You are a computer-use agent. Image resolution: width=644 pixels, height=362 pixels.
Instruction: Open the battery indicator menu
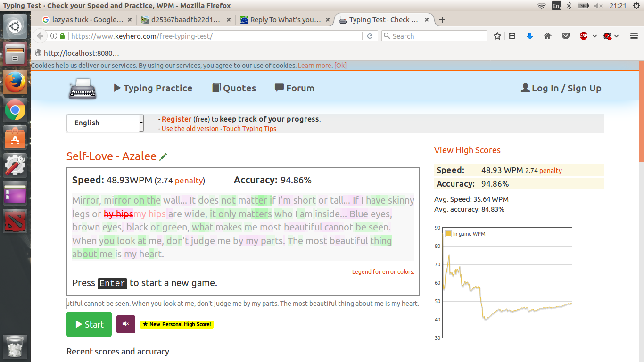pyautogui.click(x=583, y=6)
